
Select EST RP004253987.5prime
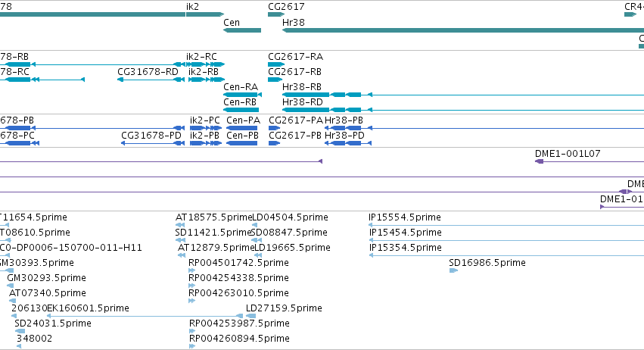pyautogui.click(x=239, y=323)
